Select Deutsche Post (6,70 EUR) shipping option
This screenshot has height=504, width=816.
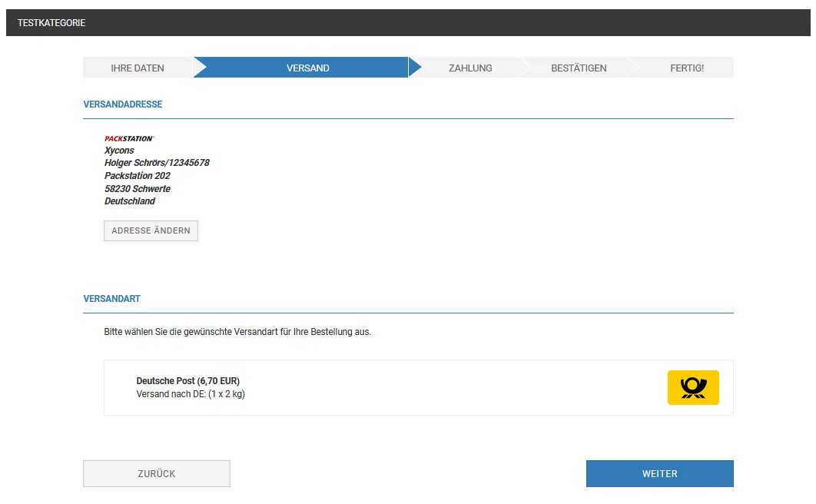(419, 387)
